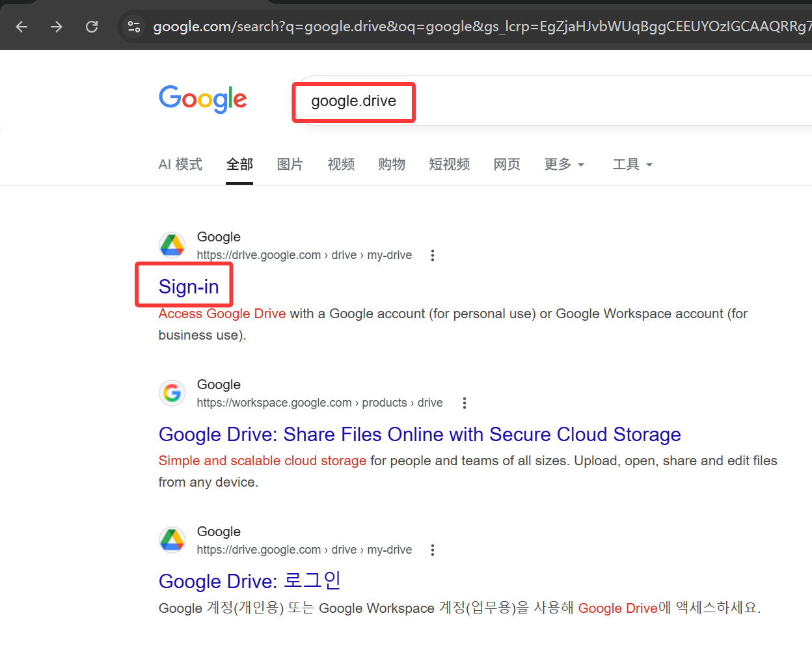Go back with the browser back arrow
The height and width of the screenshot is (648, 812).
[x=21, y=27]
